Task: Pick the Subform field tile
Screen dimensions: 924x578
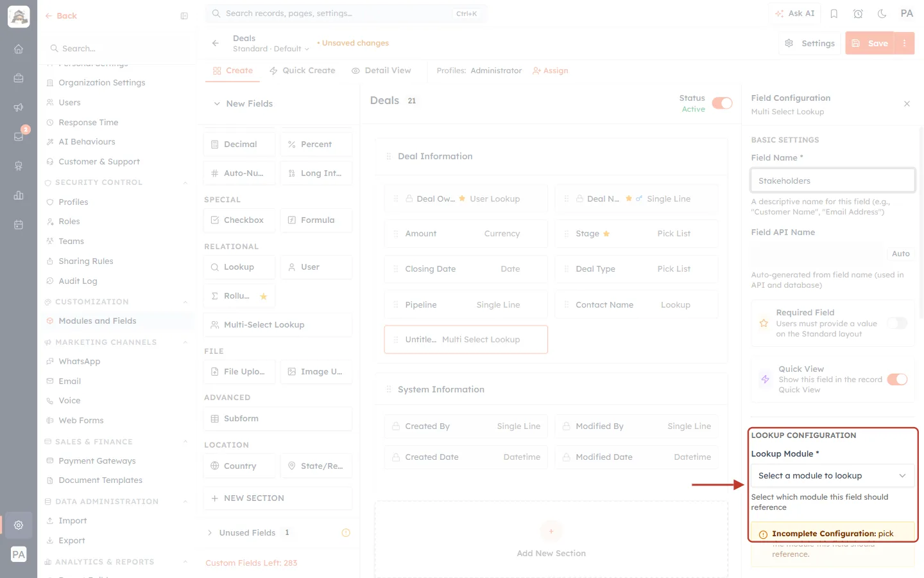Action: 278,419
